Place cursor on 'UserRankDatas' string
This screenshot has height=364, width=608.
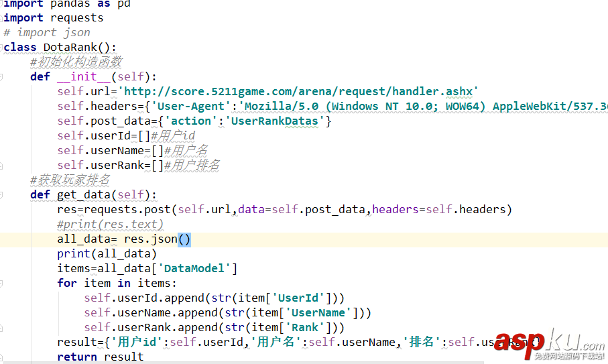point(274,121)
